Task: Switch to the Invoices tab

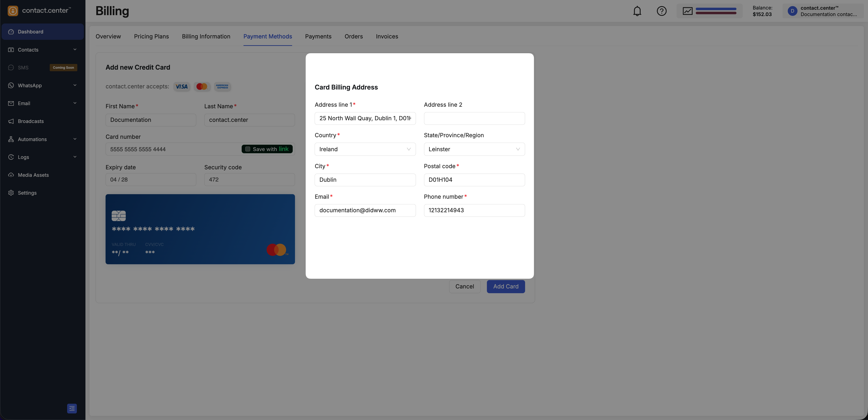Action: pos(387,36)
